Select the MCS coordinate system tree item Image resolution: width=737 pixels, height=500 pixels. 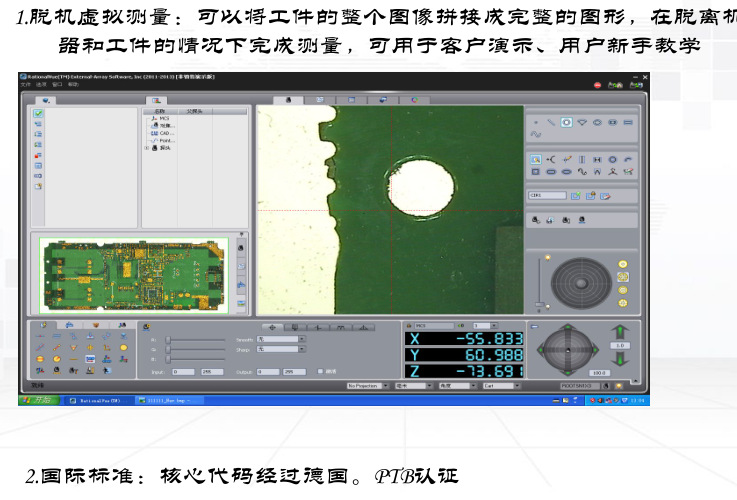(164, 118)
